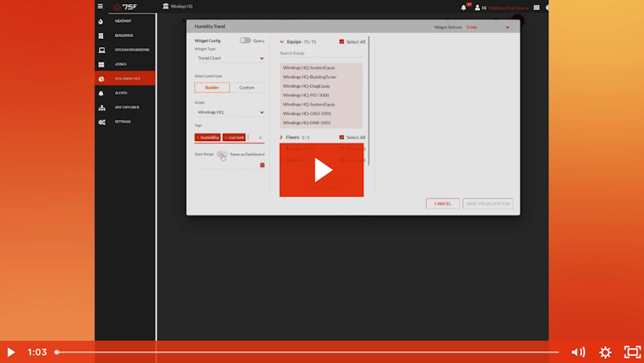
Task: Open Heatmap from sidebar
Action: click(x=125, y=21)
